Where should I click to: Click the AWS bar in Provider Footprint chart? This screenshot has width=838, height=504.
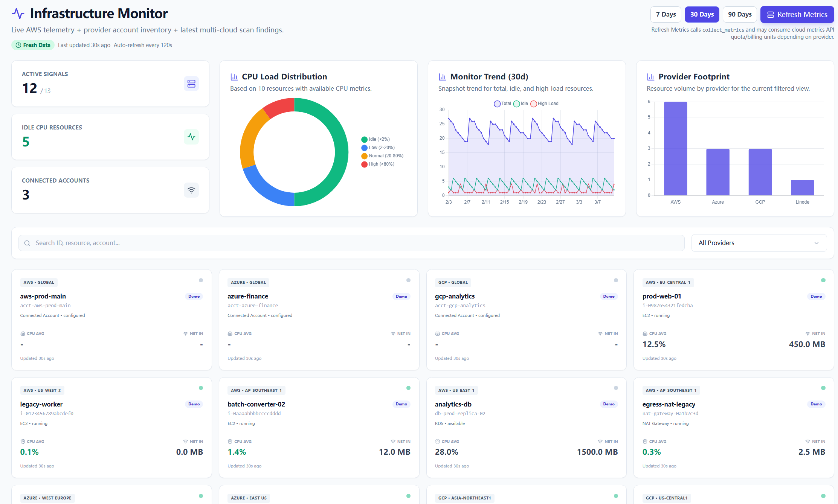click(676, 149)
